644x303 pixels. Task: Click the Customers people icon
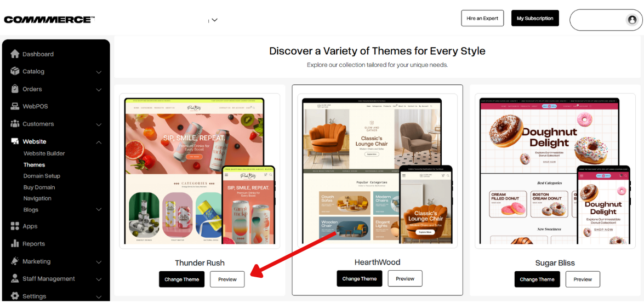15,124
